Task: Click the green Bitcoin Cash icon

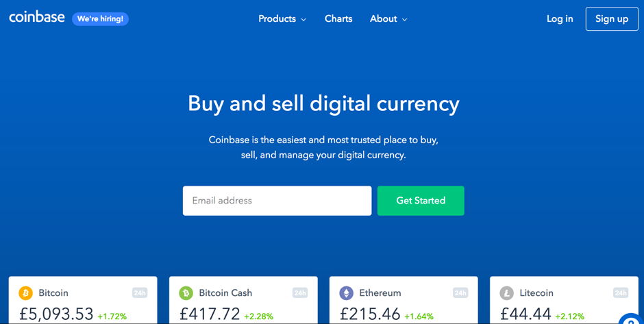Action: [x=186, y=293]
